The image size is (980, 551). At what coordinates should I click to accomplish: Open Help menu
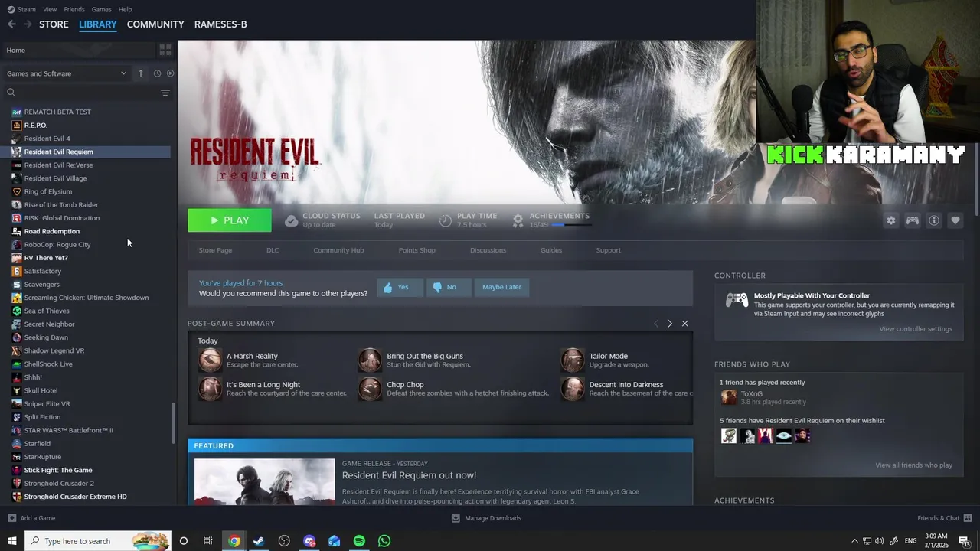pos(126,9)
